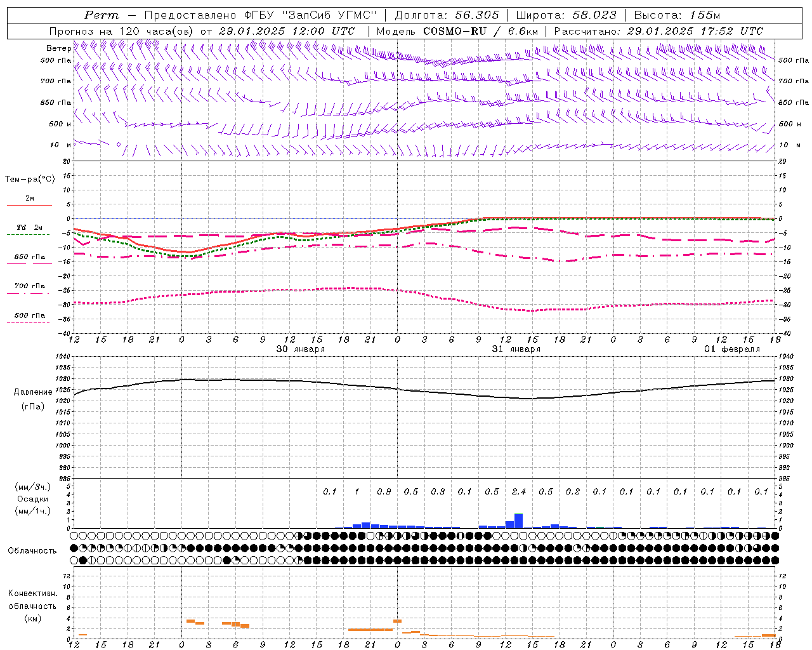Click the "31 января" date label

516,349
